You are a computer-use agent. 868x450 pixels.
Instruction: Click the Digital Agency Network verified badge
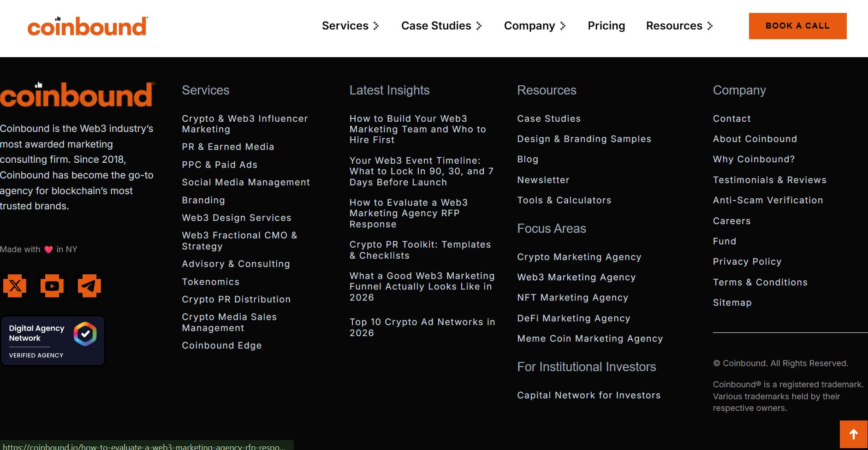click(x=53, y=341)
